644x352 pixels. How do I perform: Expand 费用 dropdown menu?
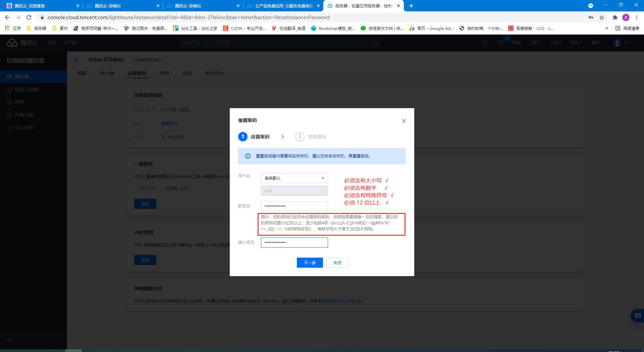click(x=597, y=43)
